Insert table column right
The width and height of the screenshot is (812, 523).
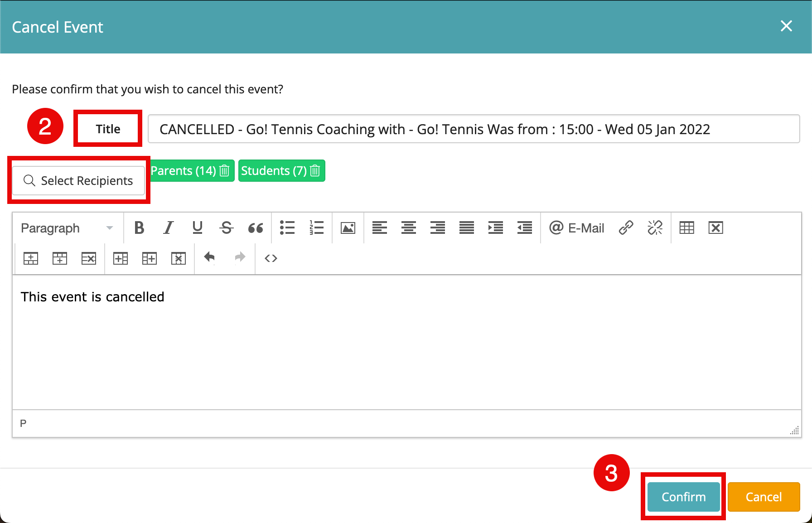150,258
